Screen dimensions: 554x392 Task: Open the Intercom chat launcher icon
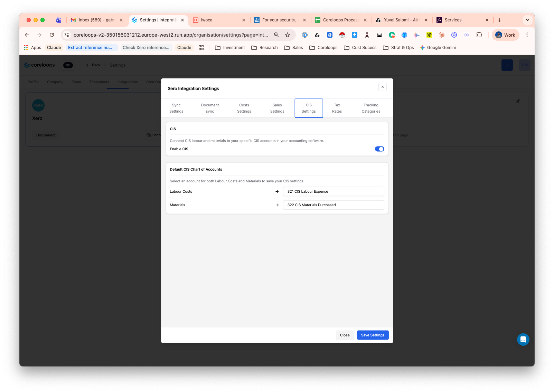(x=523, y=340)
